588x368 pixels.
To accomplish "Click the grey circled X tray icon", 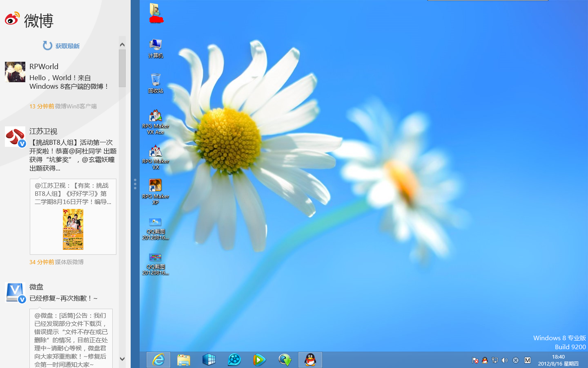I will click(516, 360).
